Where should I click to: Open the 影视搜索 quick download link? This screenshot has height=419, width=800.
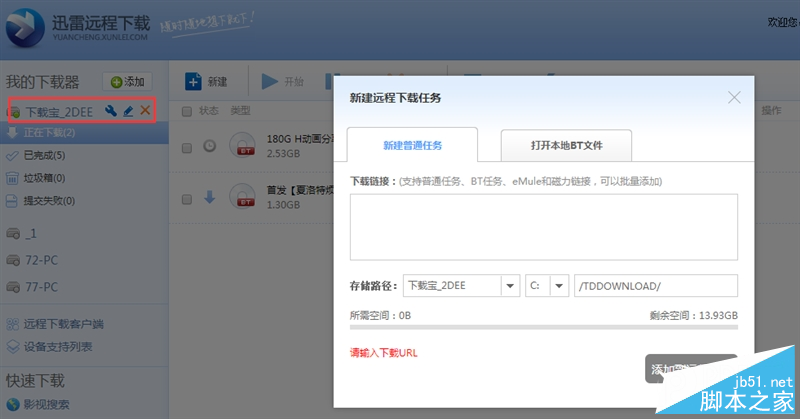pyautogui.click(x=46, y=405)
